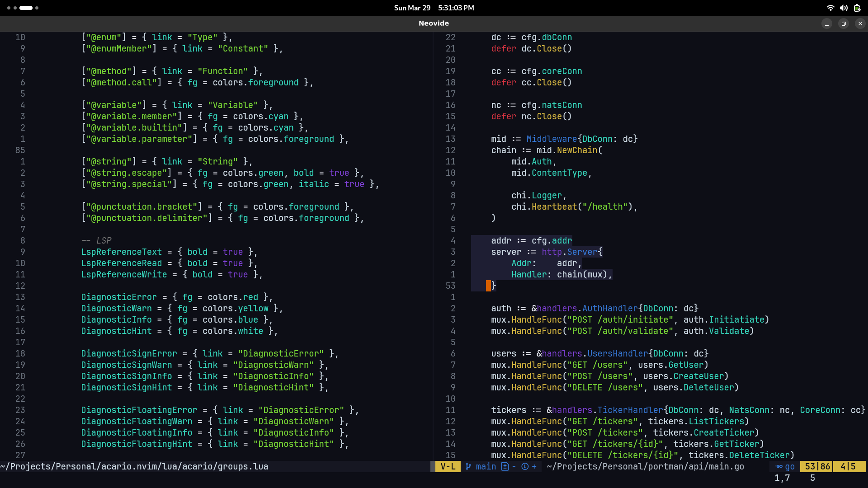Screen dimensions: 868x488
Task: Minimize the Neovide window
Action: click(x=827, y=23)
